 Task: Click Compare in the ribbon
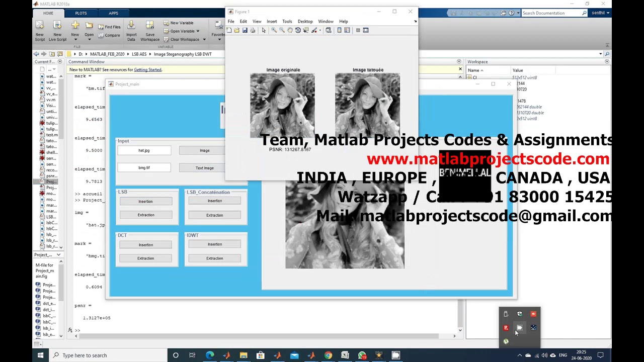click(109, 35)
